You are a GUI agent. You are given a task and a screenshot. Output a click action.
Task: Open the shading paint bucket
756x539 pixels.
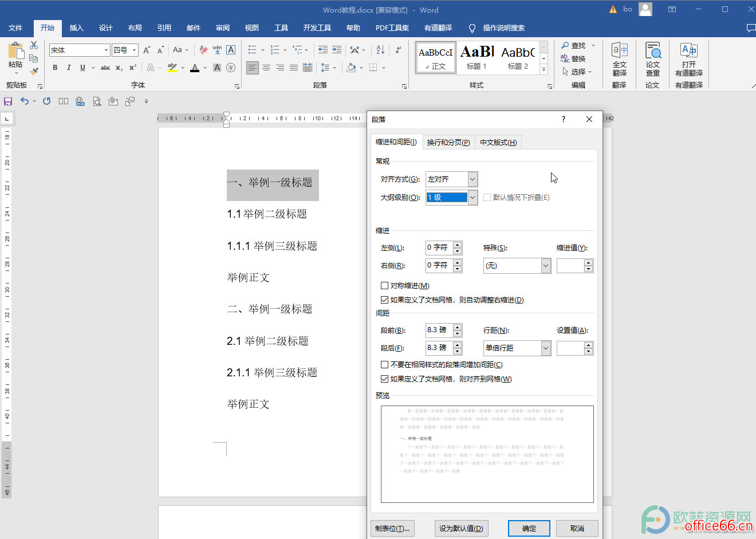coord(351,68)
